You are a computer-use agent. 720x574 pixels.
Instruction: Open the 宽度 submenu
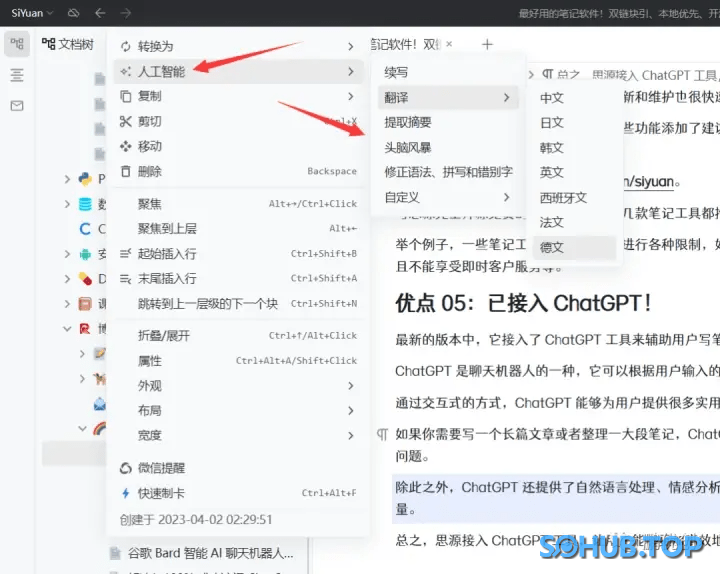point(237,435)
